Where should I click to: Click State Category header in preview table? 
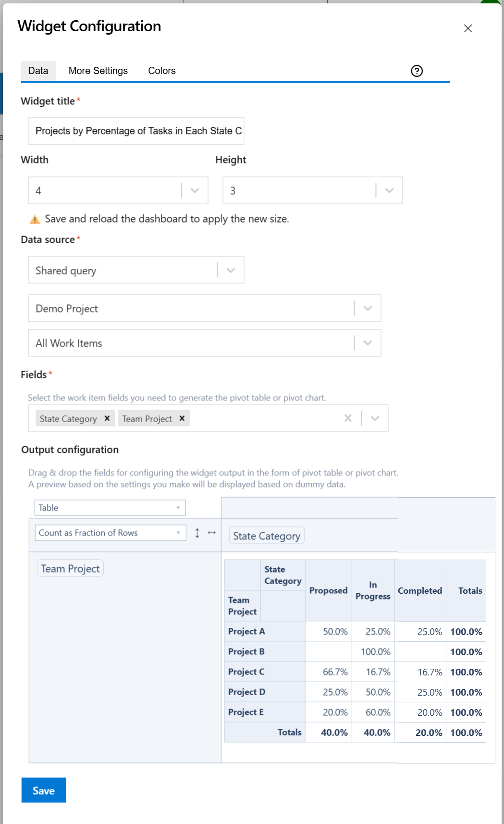283,575
